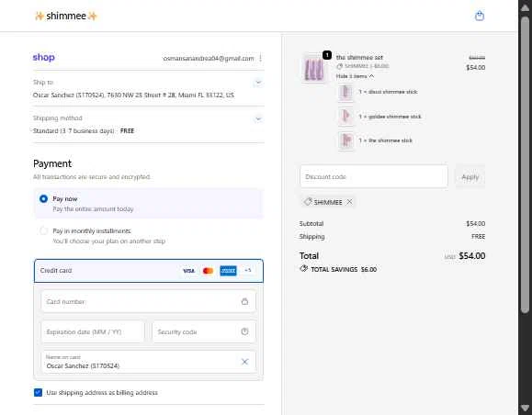This screenshot has height=415, width=532.
Task: Click the disco shimmee stick thumbnail
Action: (345, 92)
